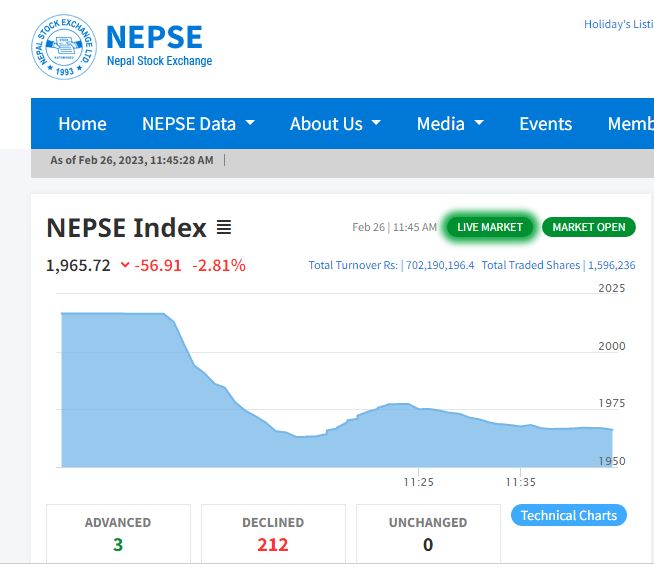This screenshot has width=654, height=568.
Task: Click the MARKET OPEN status button
Action: 588,227
